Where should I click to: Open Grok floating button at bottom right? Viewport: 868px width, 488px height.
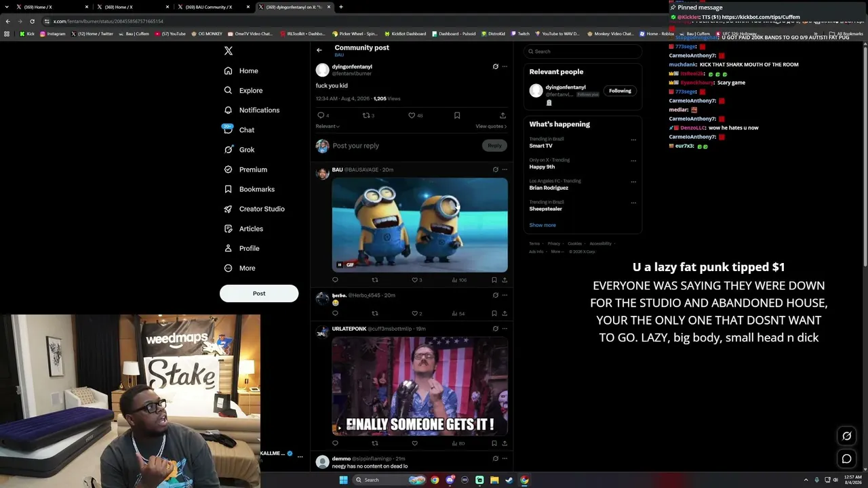click(x=846, y=436)
